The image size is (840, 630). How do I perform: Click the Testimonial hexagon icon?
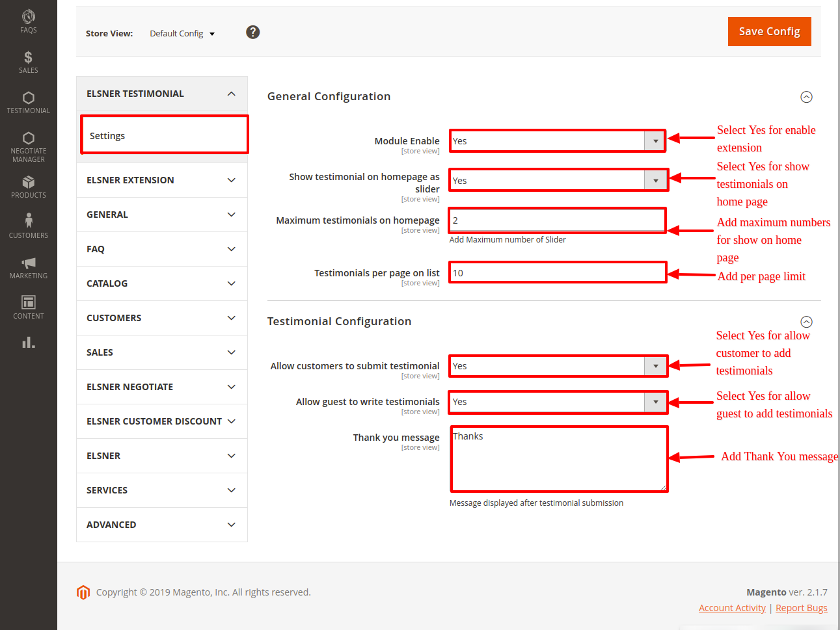pyautogui.click(x=28, y=102)
